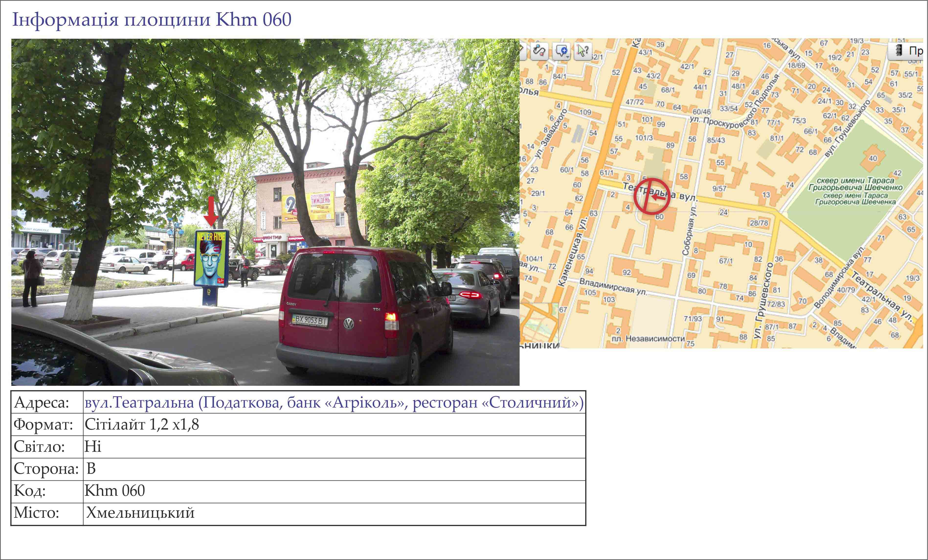Image resolution: width=928 pixels, height=560 pixels.
Task: Click the partially visible ruler tool at map edge
Action: [522, 51]
